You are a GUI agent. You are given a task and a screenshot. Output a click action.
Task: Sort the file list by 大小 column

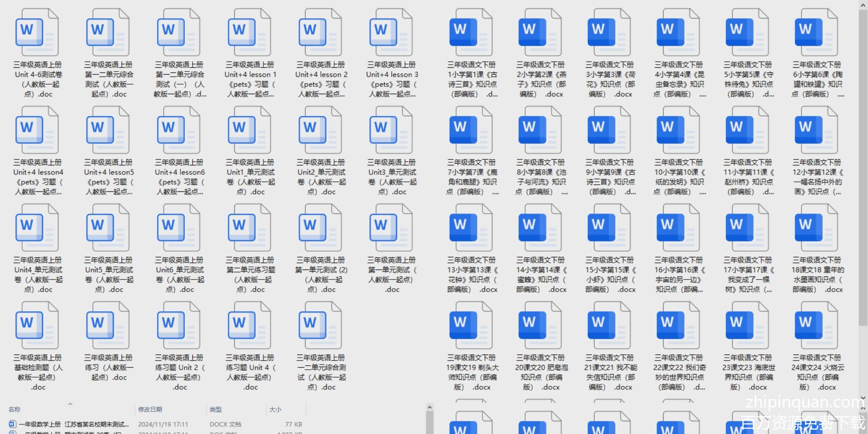click(x=275, y=409)
